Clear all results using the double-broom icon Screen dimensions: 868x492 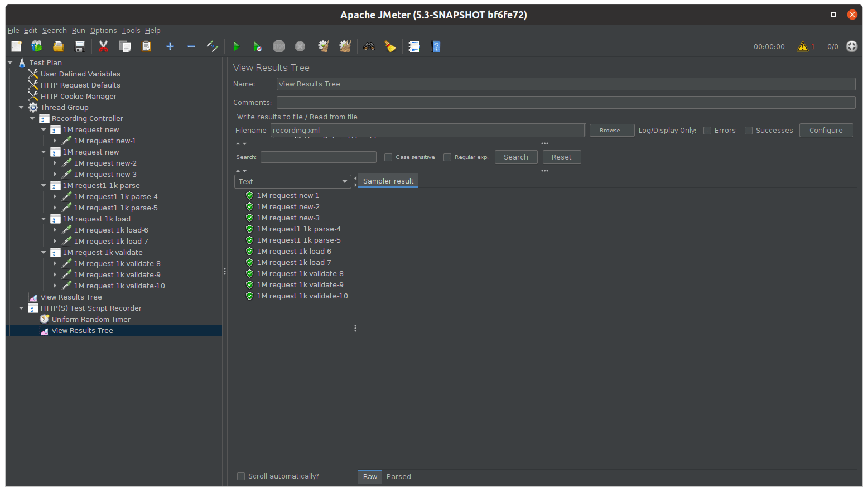[x=345, y=46]
